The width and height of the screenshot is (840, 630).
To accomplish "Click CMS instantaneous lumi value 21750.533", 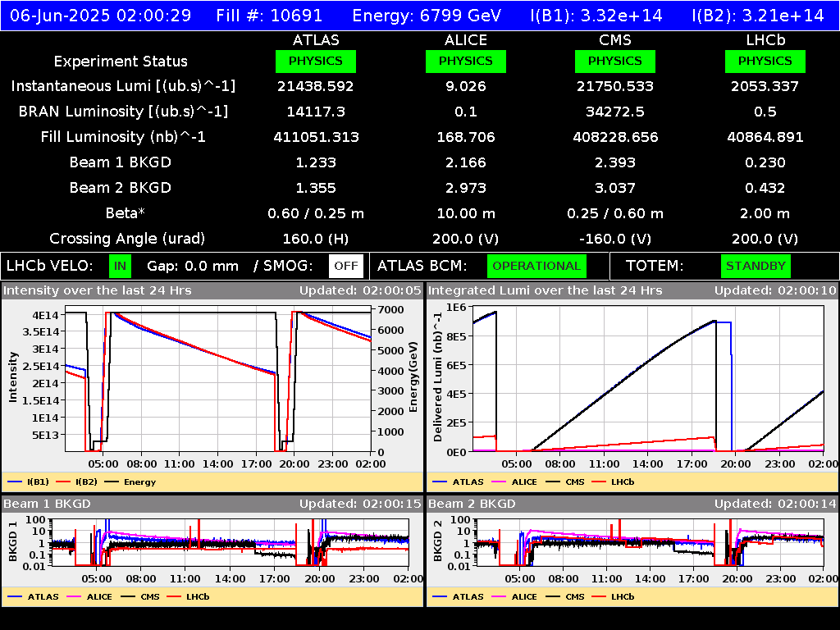I will 615,86.
